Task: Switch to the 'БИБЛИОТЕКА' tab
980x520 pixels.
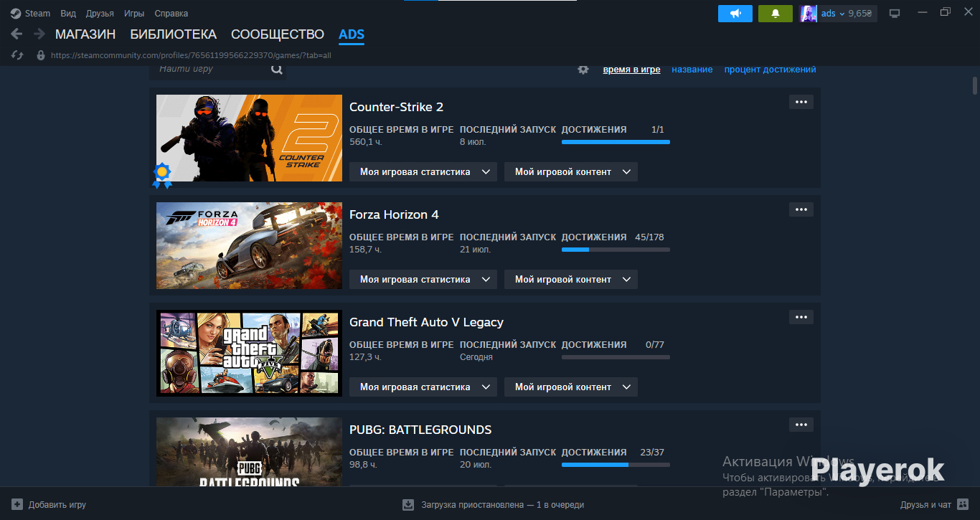Action: click(173, 34)
